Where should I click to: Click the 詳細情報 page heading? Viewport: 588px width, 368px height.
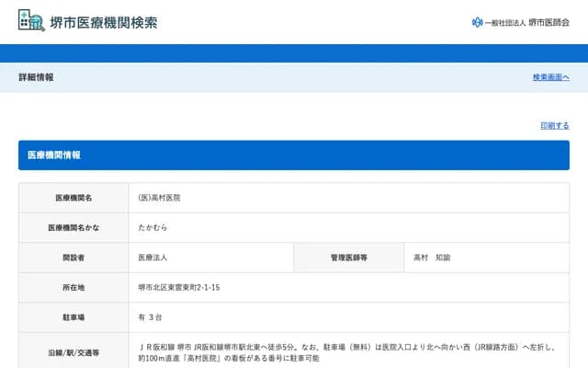point(36,77)
